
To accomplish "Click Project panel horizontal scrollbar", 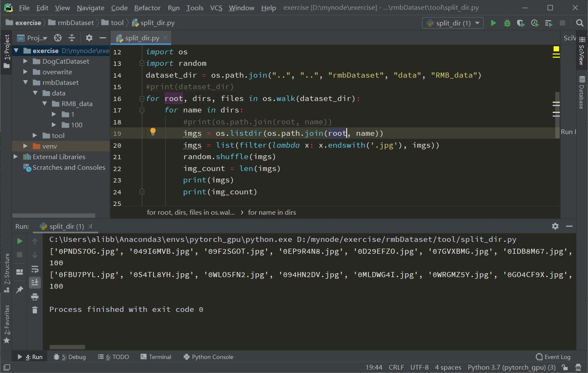I will coord(54,216).
